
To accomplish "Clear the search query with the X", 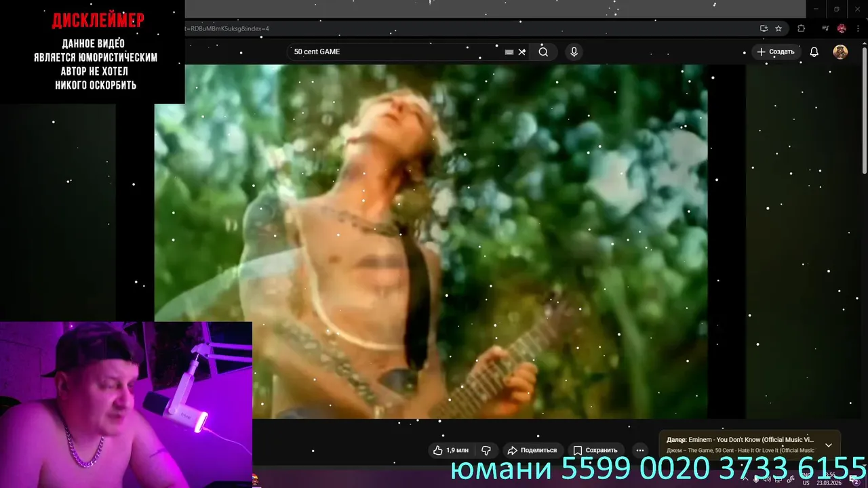I will point(521,52).
